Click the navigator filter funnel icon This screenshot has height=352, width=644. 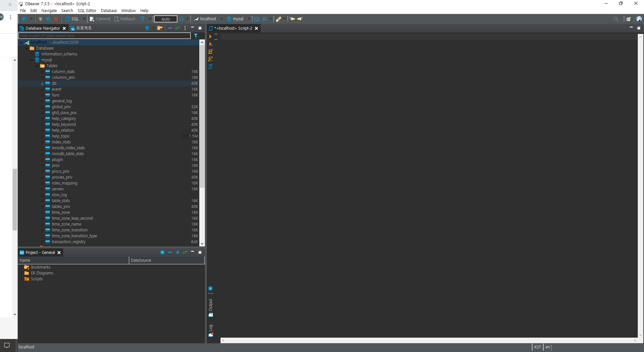(x=196, y=36)
